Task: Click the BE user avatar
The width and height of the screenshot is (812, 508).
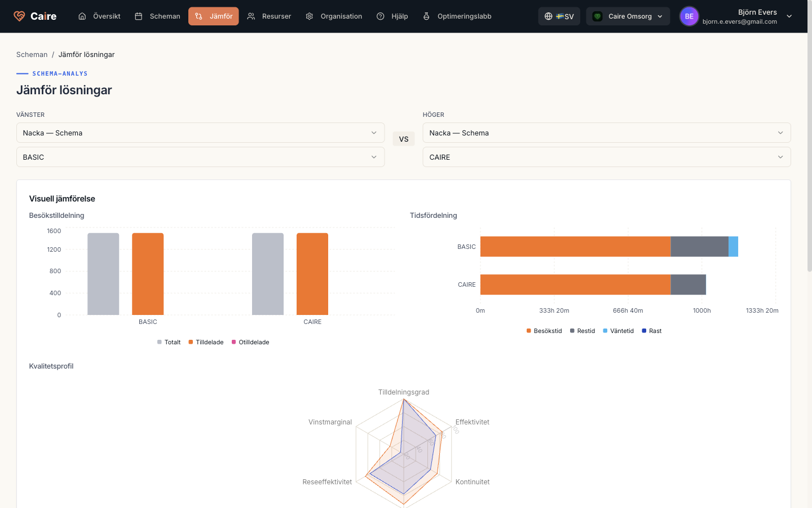Action: pyautogui.click(x=689, y=16)
